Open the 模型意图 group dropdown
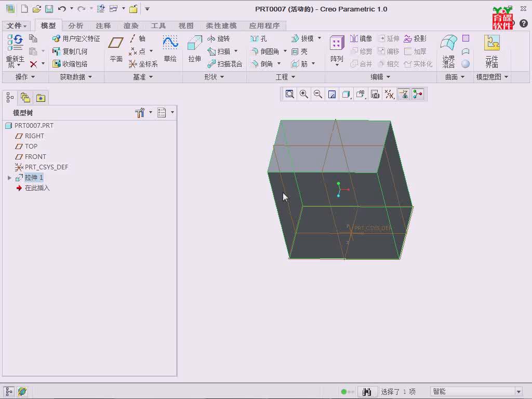Viewport: 532px width, 399px height. click(x=492, y=77)
